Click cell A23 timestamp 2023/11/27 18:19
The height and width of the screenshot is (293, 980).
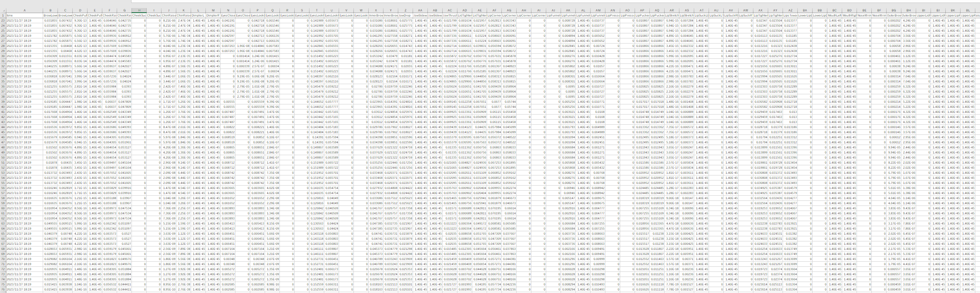[x=25, y=20]
